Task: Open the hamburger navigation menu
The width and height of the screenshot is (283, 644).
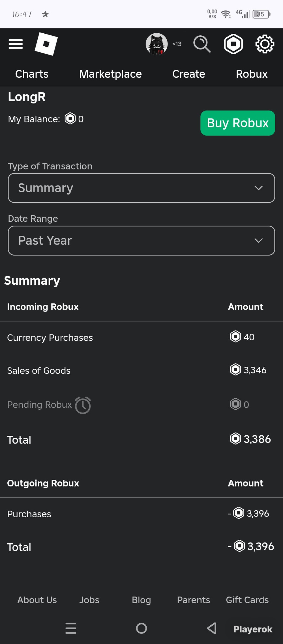Action: pyautogui.click(x=16, y=44)
